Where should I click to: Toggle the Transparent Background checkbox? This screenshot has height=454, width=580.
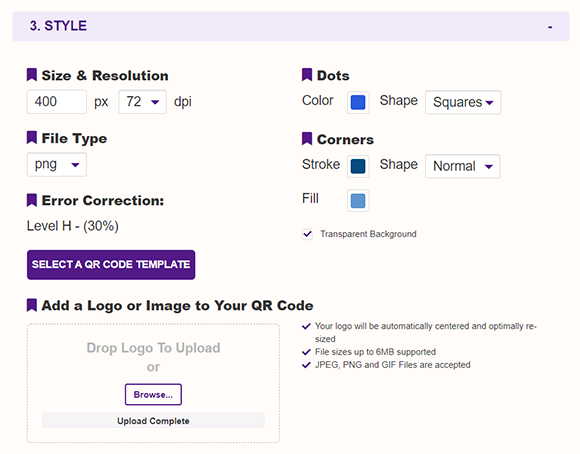(x=307, y=234)
